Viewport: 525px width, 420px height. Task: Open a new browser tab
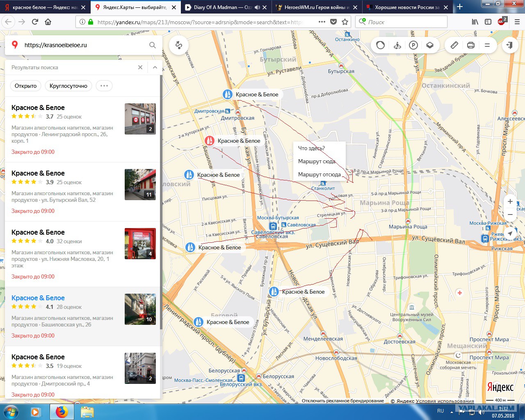460,7
